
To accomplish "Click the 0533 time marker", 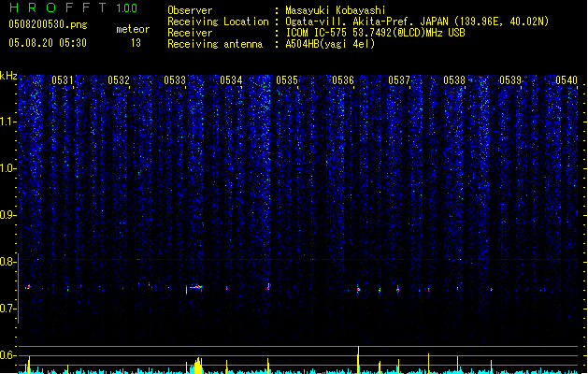I will 175,80.
